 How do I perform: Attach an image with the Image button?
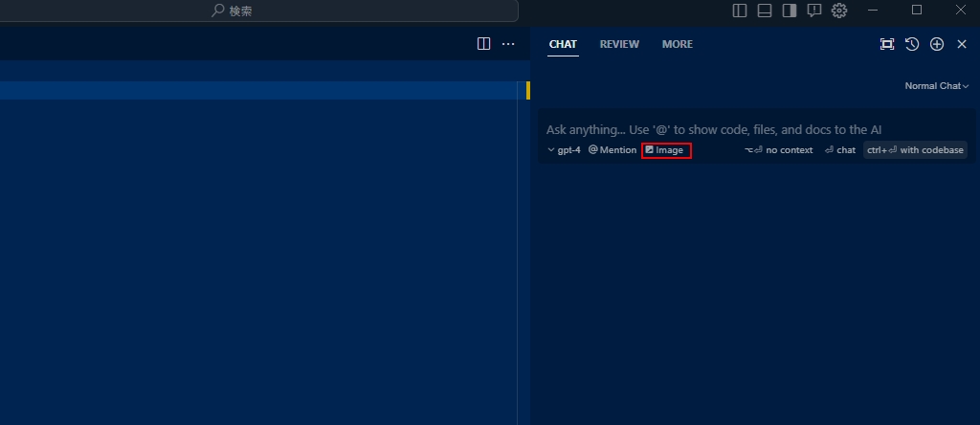click(x=665, y=150)
